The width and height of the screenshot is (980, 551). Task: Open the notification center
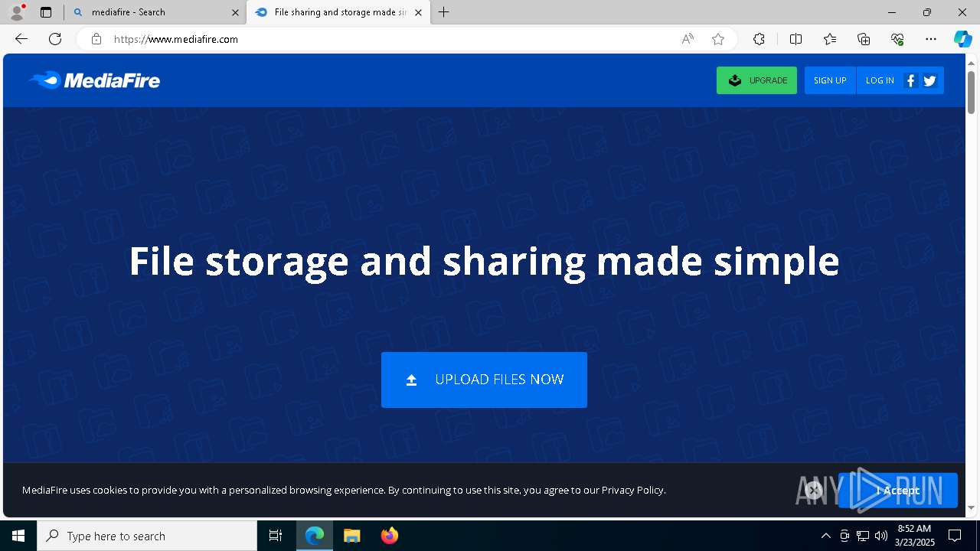pos(955,536)
